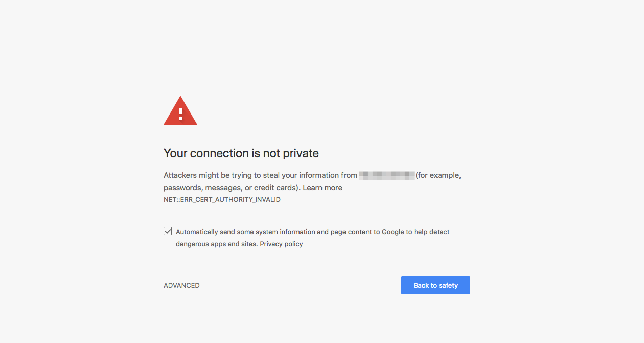Image resolution: width=644 pixels, height=343 pixels.
Task: Open the Learn more link
Action: (323, 188)
